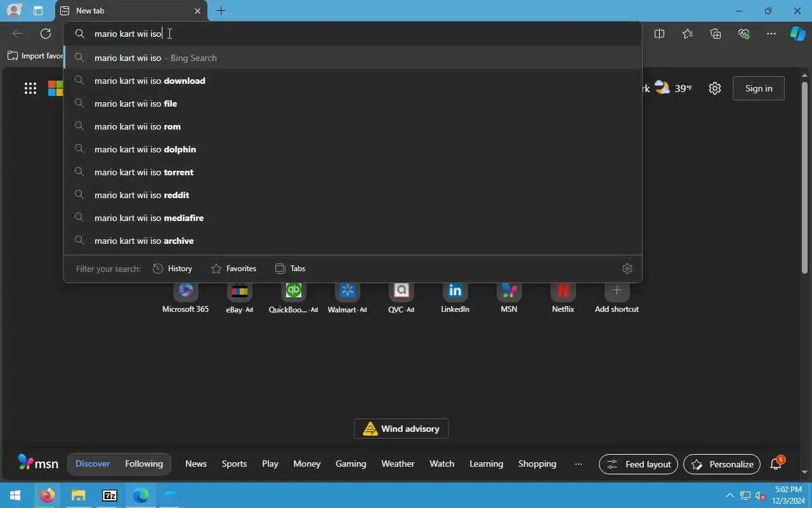The width and height of the screenshot is (812, 508).
Task: Open MSN shortcut tile
Action: [x=509, y=298]
